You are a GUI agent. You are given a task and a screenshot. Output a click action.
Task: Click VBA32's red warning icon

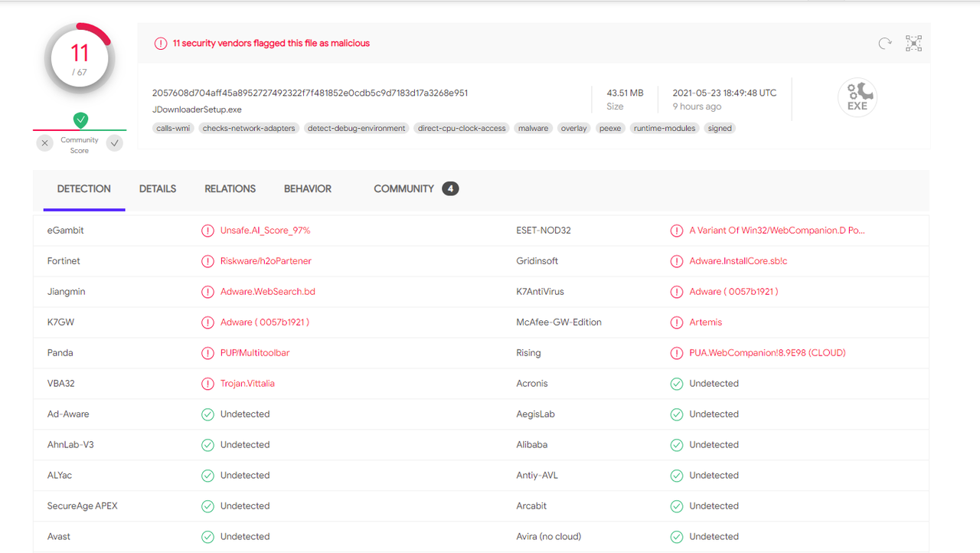pos(207,384)
